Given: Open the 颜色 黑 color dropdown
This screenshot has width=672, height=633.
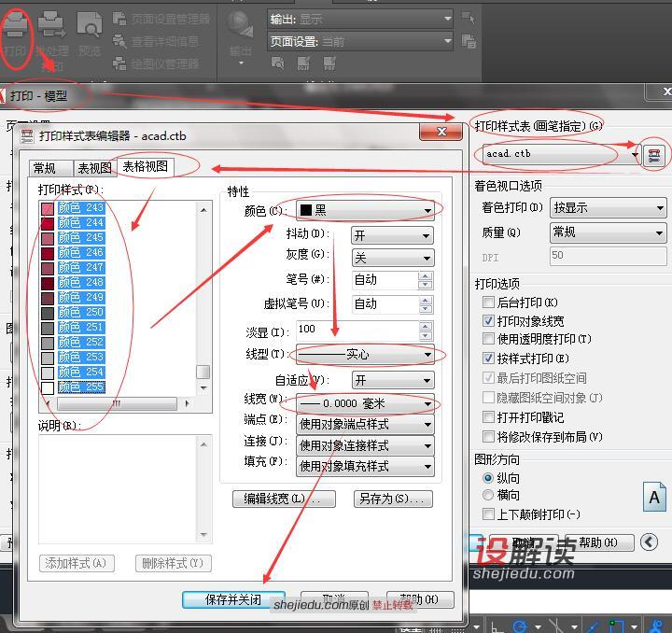Looking at the screenshot, I should tap(365, 210).
